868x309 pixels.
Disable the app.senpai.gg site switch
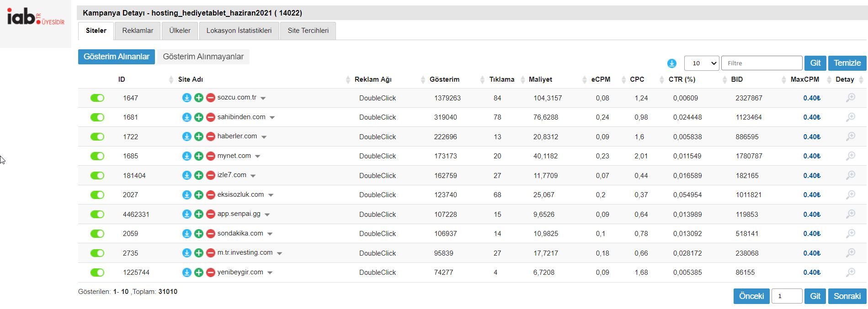[x=97, y=214]
